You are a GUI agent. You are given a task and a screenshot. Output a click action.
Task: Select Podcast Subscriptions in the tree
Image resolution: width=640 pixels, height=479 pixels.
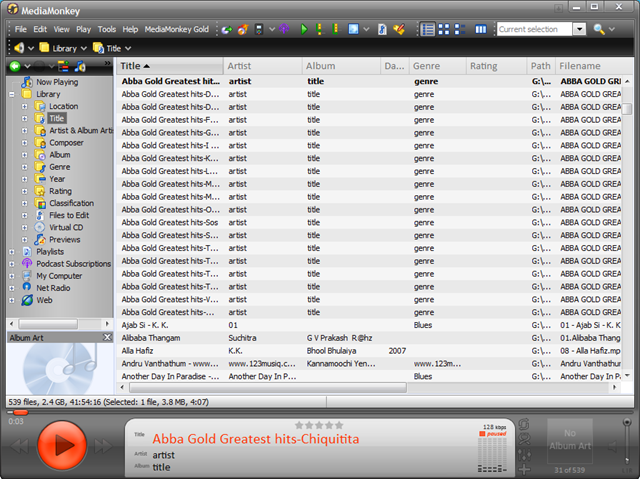pyautogui.click(x=73, y=264)
